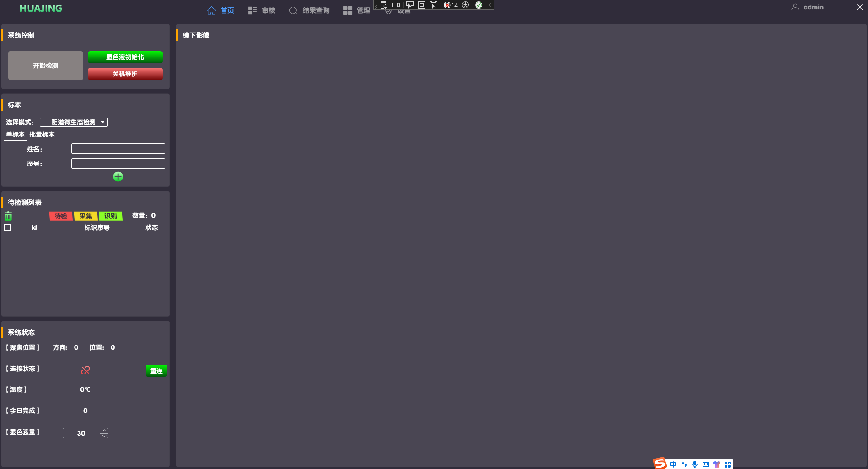Click the 显色液初始化 initialize button

(125, 57)
